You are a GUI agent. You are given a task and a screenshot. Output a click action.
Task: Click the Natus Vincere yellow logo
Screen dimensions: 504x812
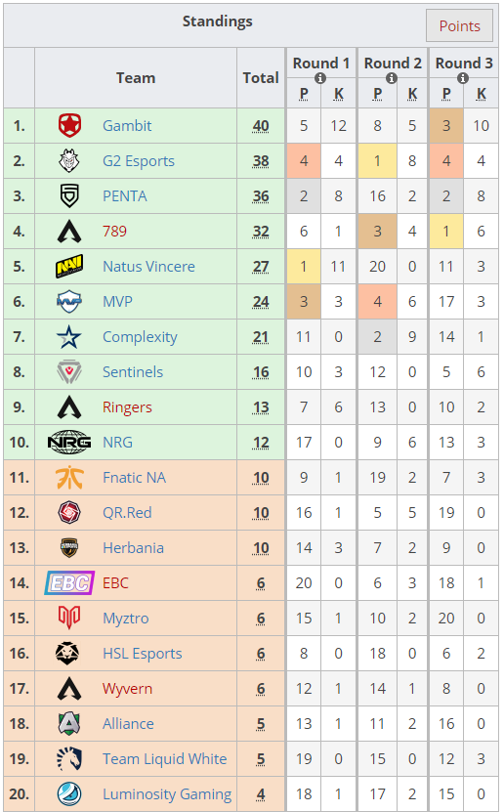click(69, 267)
